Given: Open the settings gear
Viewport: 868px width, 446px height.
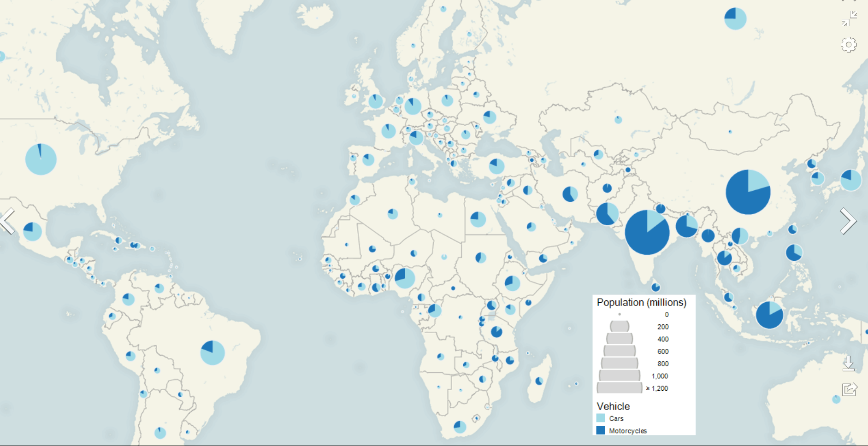Looking at the screenshot, I should point(849,45).
